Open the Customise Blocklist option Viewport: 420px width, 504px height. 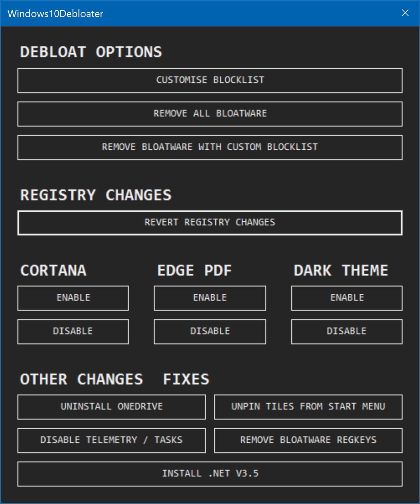tap(210, 80)
